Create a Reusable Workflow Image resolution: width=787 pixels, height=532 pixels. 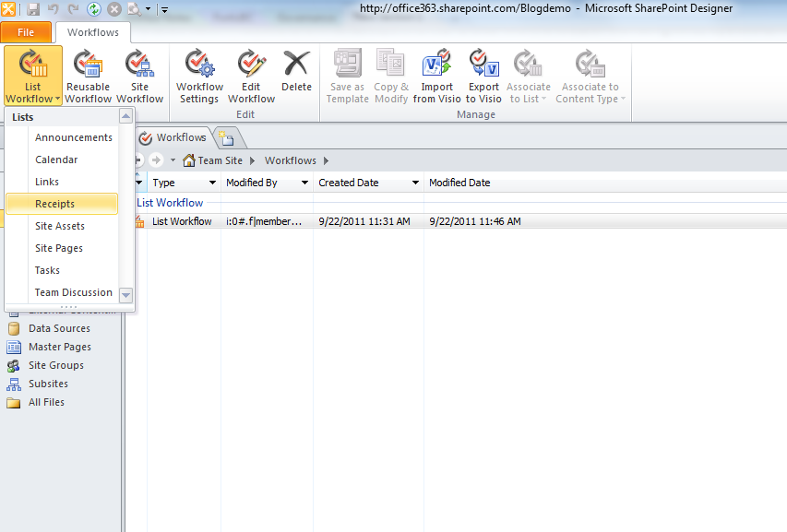click(89, 76)
